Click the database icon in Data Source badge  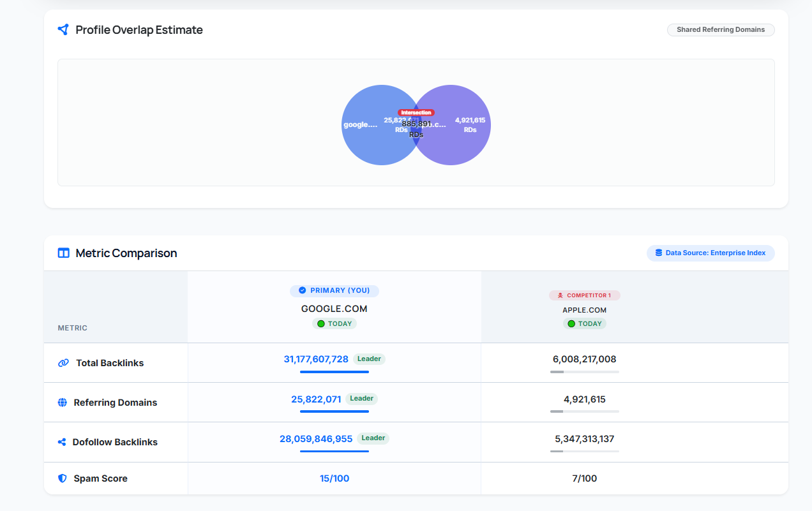point(659,253)
